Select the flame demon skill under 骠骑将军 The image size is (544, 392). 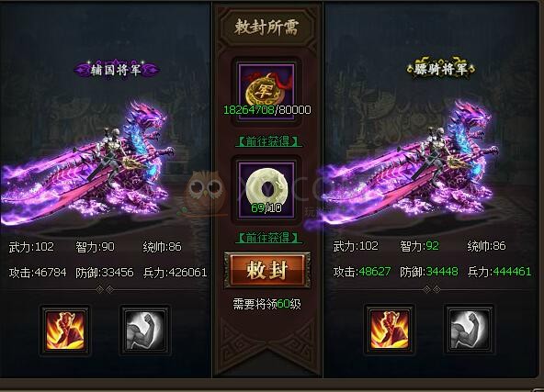390,329
